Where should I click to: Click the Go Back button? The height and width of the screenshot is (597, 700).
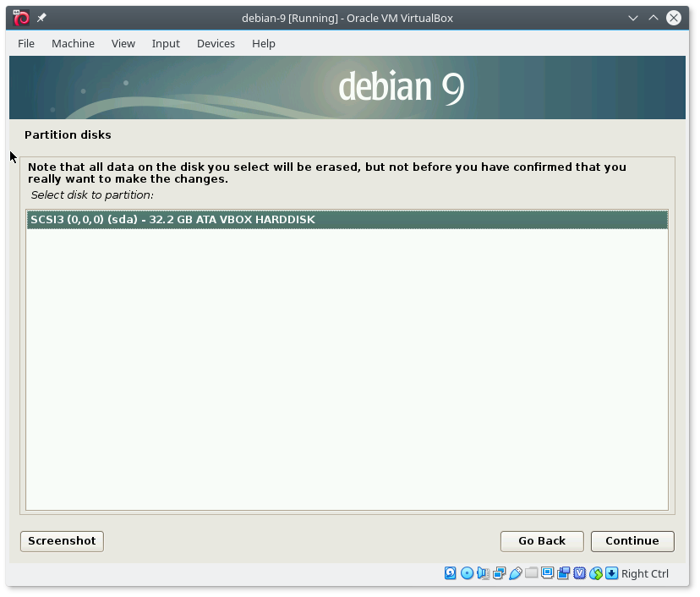(x=542, y=541)
